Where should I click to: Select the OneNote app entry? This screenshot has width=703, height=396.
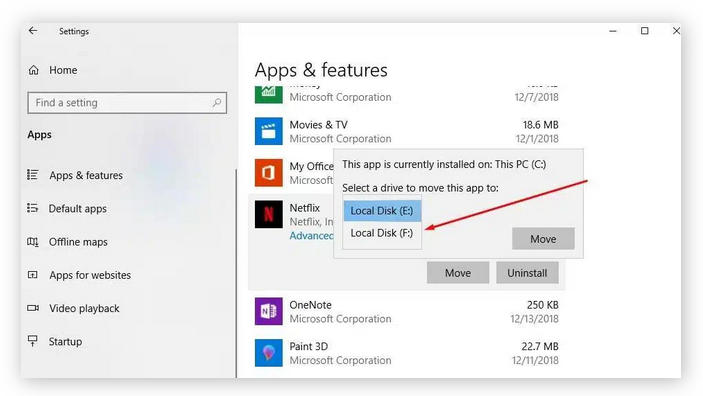(x=407, y=311)
